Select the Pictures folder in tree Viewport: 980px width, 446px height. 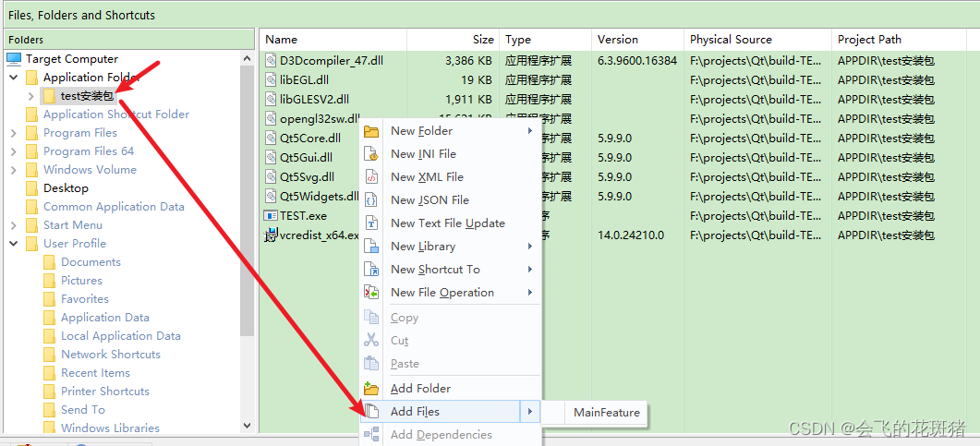click(81, 281)
